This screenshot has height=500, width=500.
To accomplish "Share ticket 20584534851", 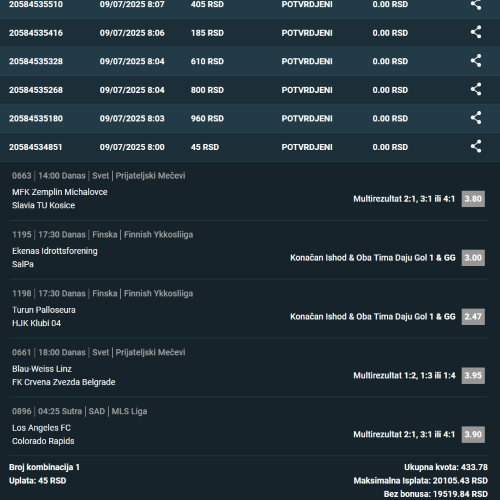I will [476, 146].
